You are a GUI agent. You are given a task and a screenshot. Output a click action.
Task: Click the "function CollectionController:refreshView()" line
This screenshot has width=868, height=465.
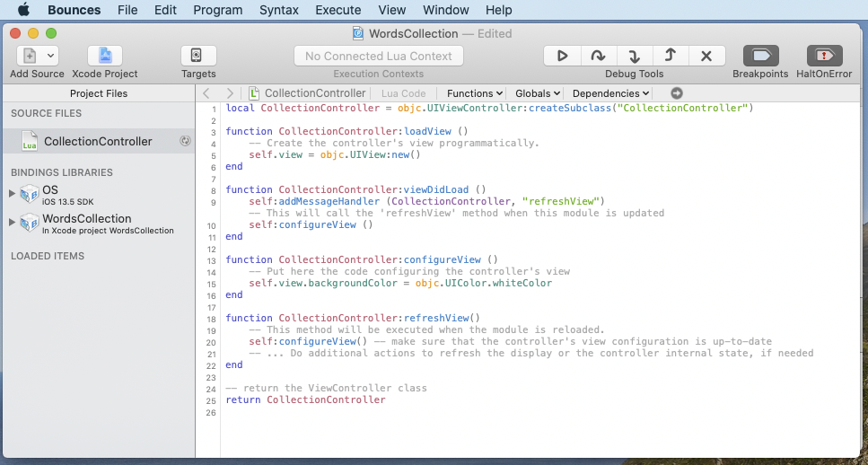pos(353,319)
